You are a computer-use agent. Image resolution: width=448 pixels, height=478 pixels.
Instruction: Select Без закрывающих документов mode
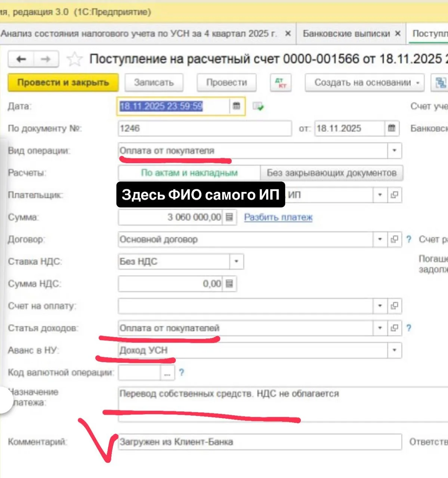331,173
